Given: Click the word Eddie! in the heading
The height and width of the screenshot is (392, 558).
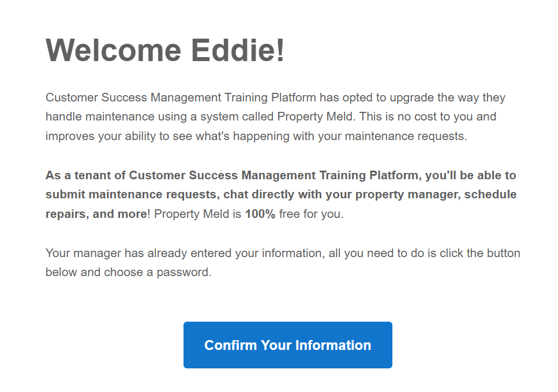Looking at the screenshot, I should click(238, 50).
